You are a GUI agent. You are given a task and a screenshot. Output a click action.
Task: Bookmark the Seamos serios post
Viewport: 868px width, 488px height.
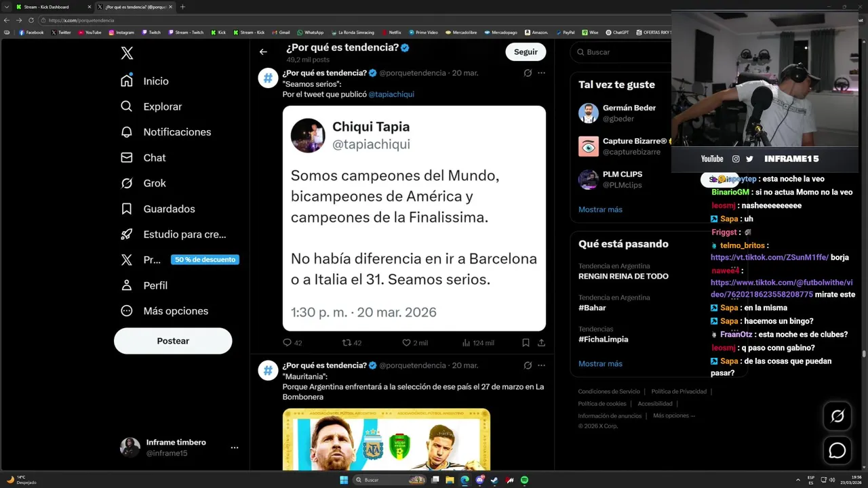526,343
